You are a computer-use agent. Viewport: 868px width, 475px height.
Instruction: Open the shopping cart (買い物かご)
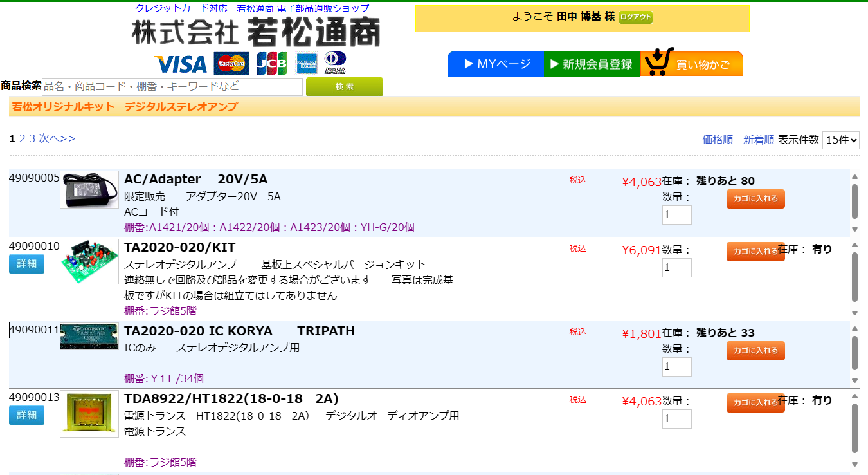692,64
